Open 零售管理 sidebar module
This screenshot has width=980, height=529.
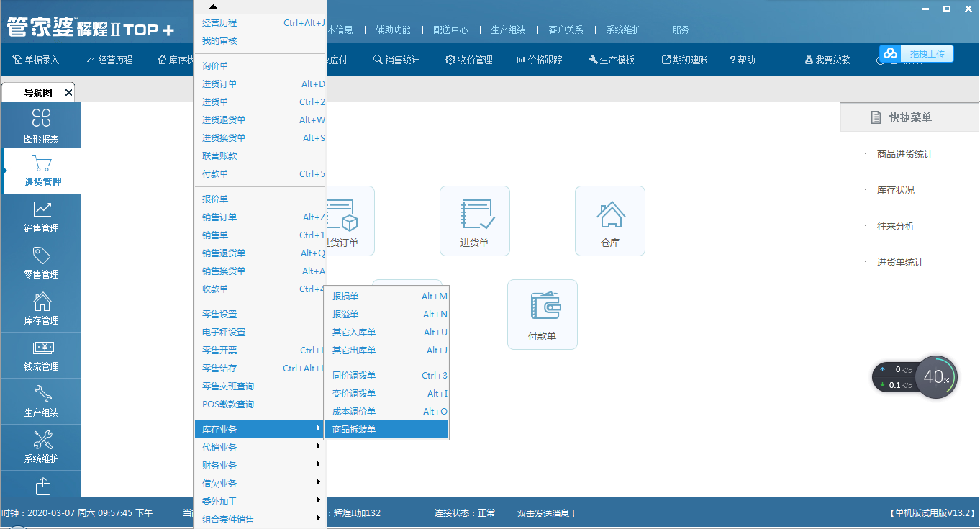(42, 262)
